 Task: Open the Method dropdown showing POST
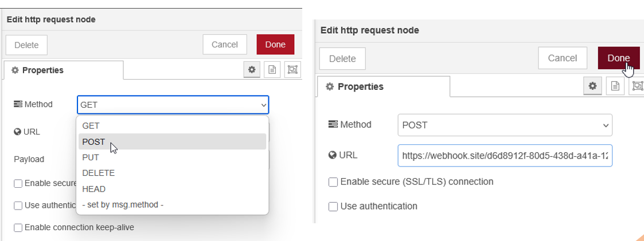tap(505, 125)
